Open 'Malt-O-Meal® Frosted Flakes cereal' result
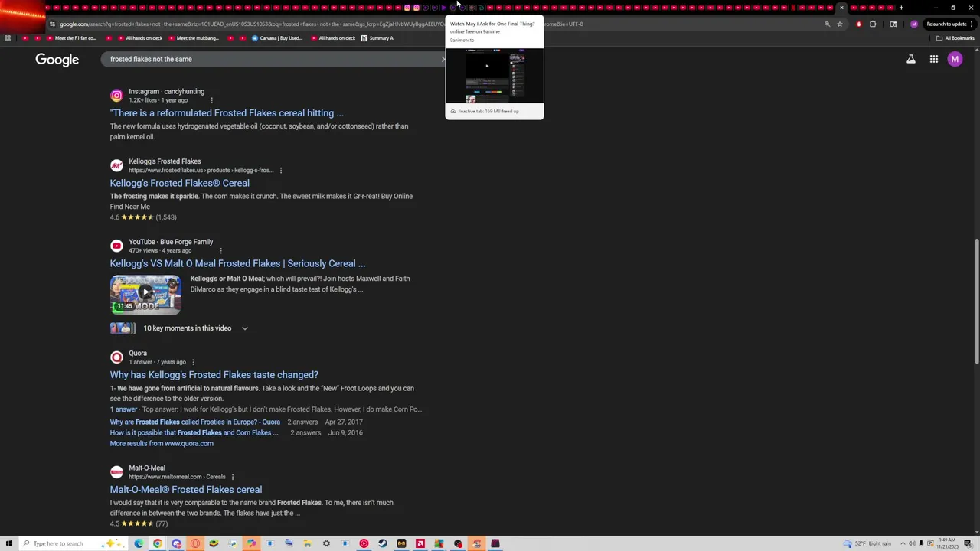The image size is (980, 551). (185, 490)
